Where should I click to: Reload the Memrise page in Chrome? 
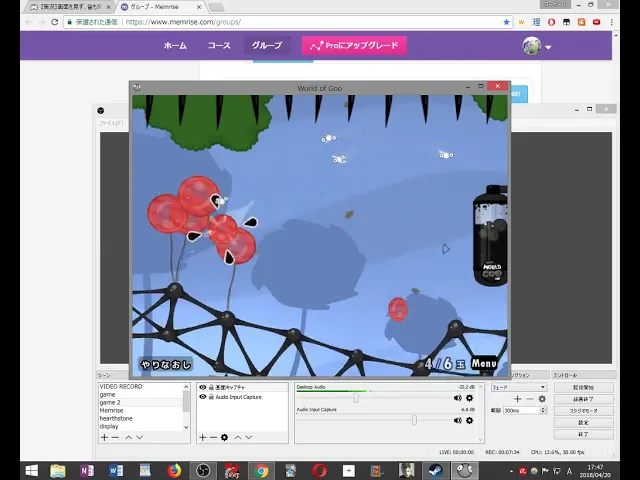pyautogui.click(x=55, y=22)
